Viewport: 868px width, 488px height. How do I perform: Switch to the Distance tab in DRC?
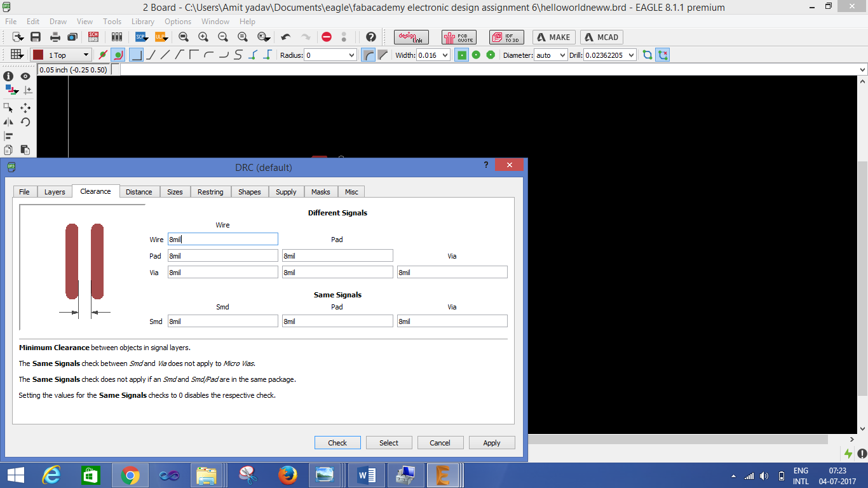(x=139, y=192)
